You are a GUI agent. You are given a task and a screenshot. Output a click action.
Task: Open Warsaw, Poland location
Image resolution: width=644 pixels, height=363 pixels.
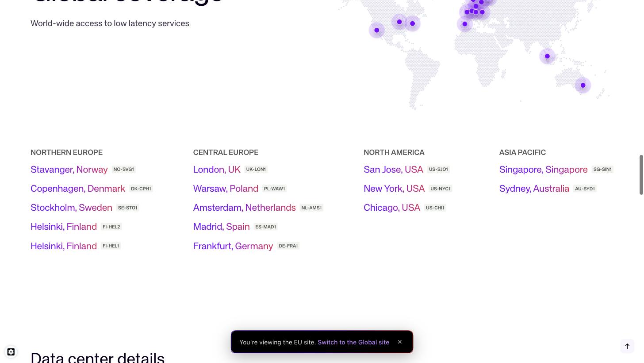tap(226, 189)
